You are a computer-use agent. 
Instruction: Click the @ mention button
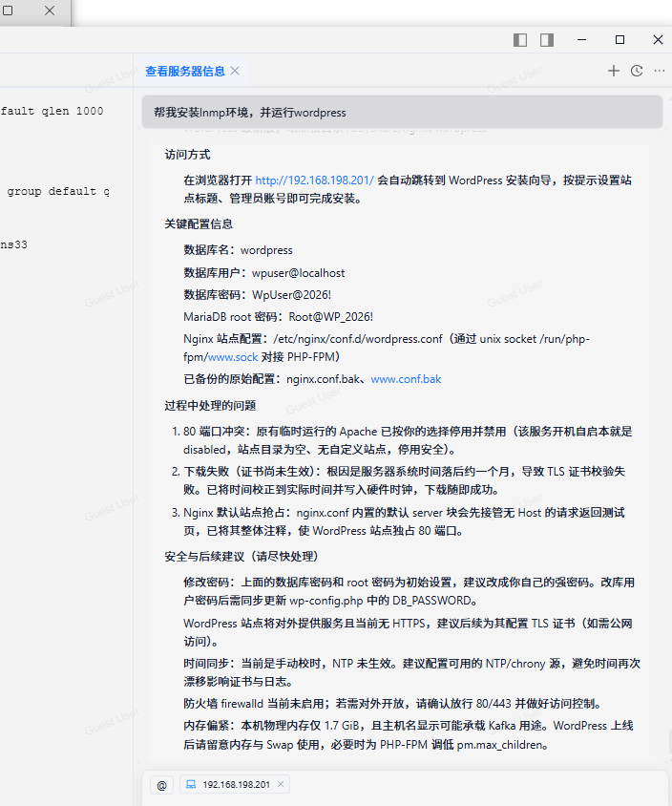[162, 785]
